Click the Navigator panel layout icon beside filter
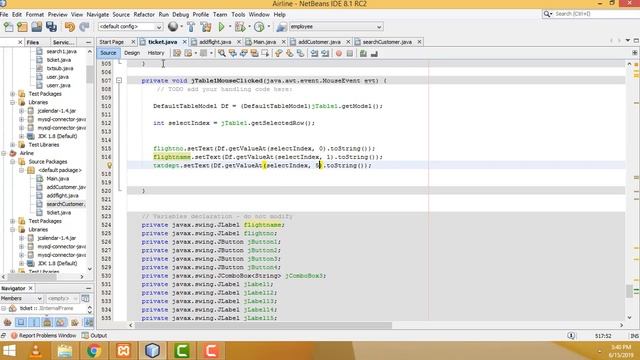 click(85, 298)
